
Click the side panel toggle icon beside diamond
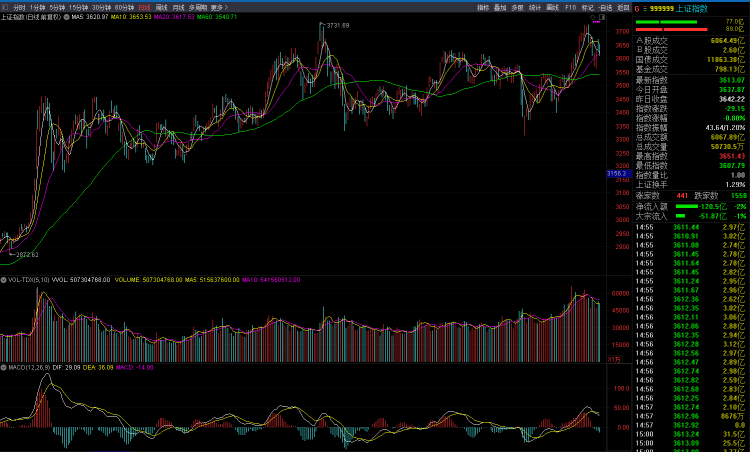click(x=602, y=17)
